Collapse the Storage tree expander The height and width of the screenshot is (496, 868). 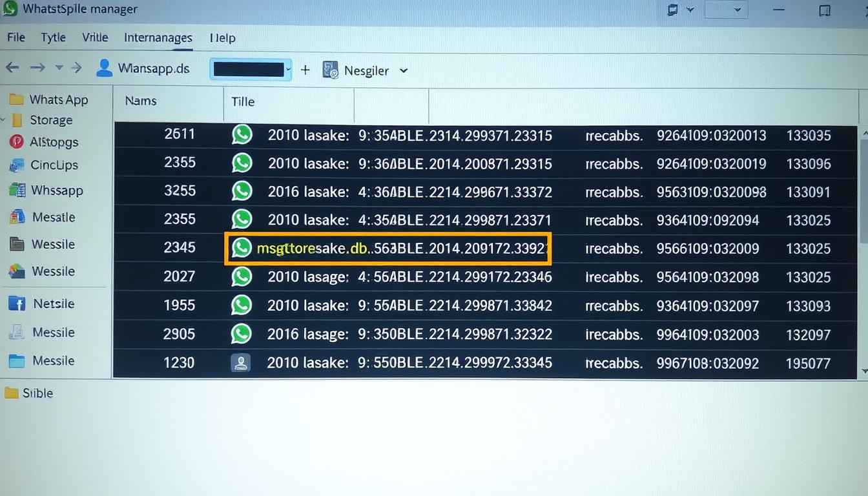coord(3,120)
